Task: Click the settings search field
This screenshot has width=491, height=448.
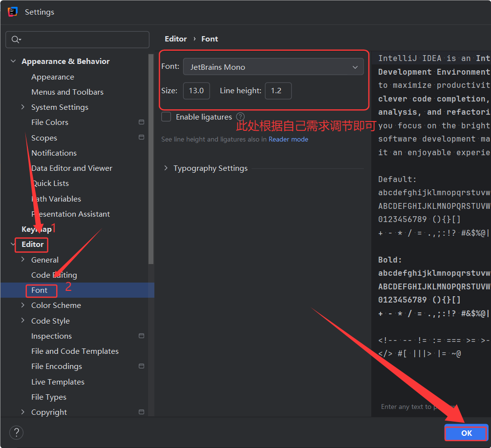Action: pos(77,40)
